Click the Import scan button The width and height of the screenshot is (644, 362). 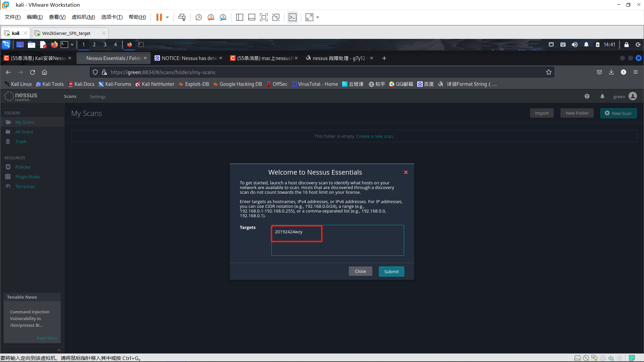pos(541,113)
